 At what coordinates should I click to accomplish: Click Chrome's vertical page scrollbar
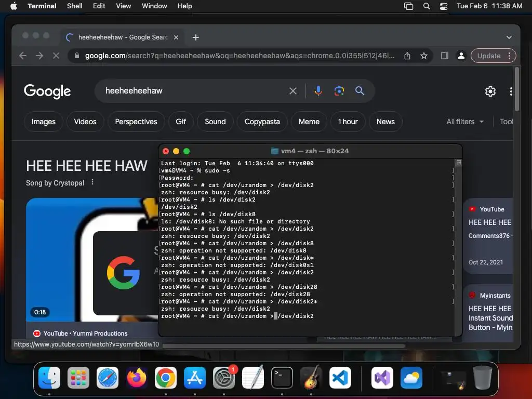(x=517, y=89)
